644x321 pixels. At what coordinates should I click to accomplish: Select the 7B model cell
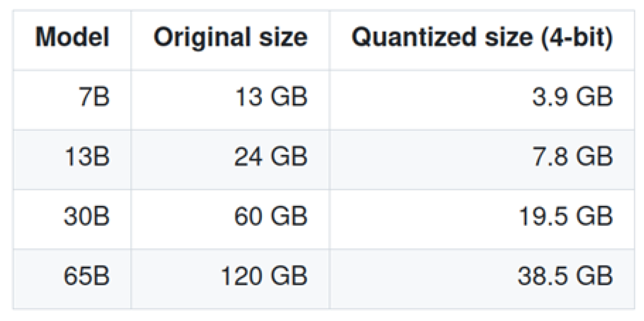[94, 97]
